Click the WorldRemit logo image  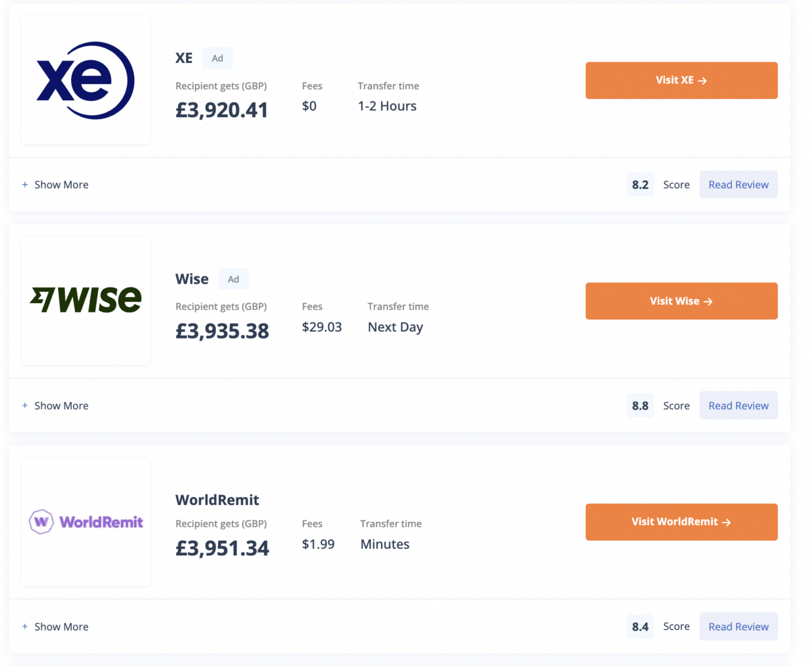(86, 521)
